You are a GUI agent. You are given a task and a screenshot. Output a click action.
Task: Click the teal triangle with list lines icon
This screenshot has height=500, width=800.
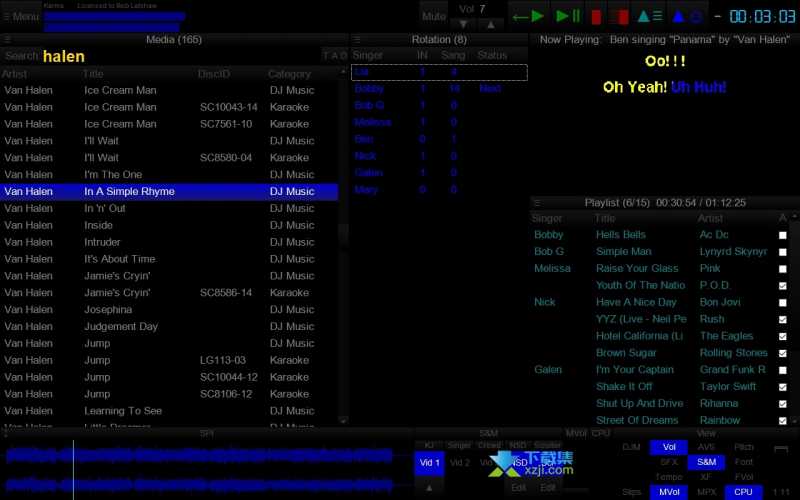coord(650,16)
